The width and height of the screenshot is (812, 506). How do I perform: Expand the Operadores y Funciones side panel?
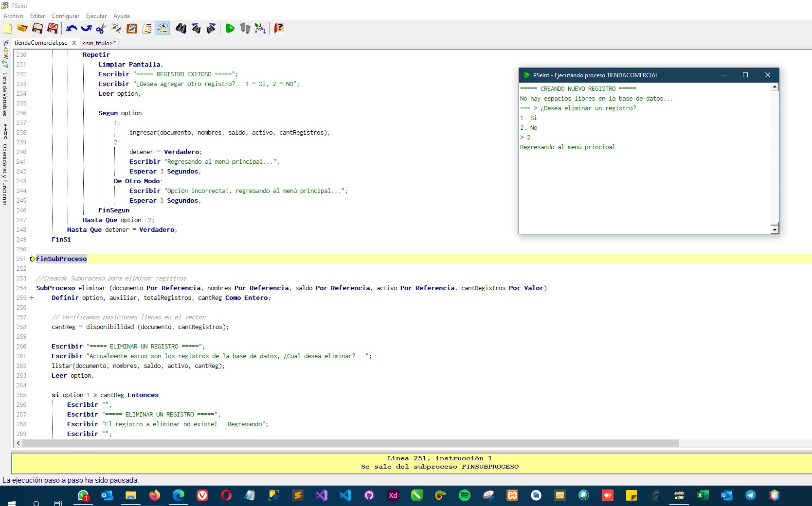point(5,174)
